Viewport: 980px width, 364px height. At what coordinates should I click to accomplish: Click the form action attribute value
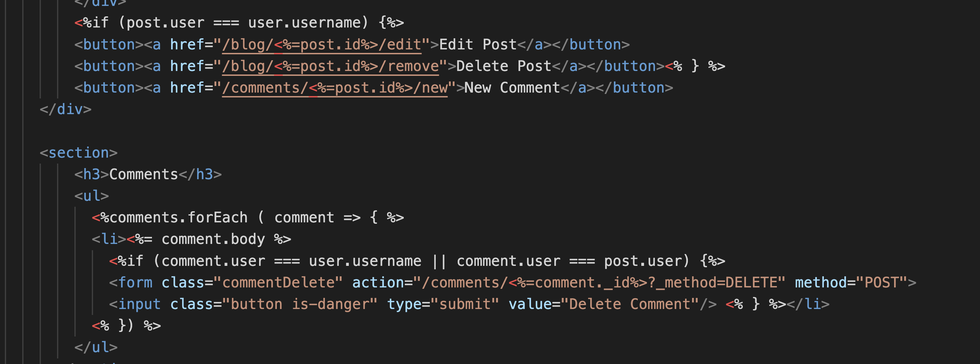point(599,283)
